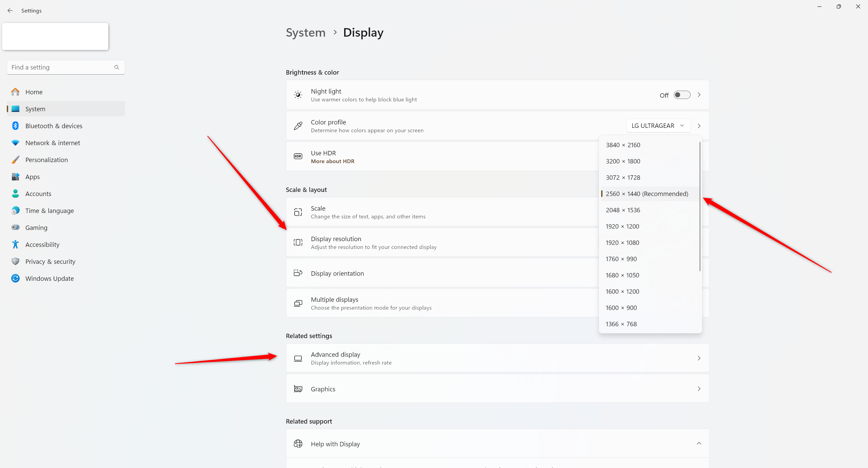Click the Display resolution monitor icon

click(x=298, y=242)
